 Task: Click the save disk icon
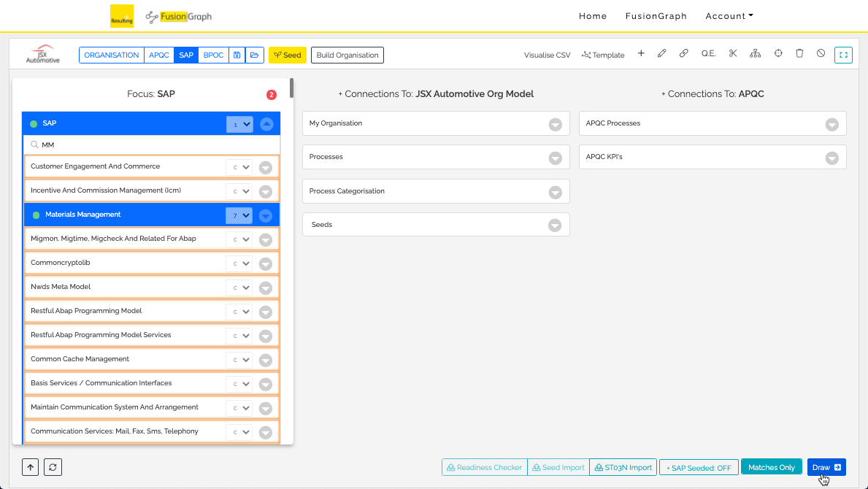tap(237, 55)
